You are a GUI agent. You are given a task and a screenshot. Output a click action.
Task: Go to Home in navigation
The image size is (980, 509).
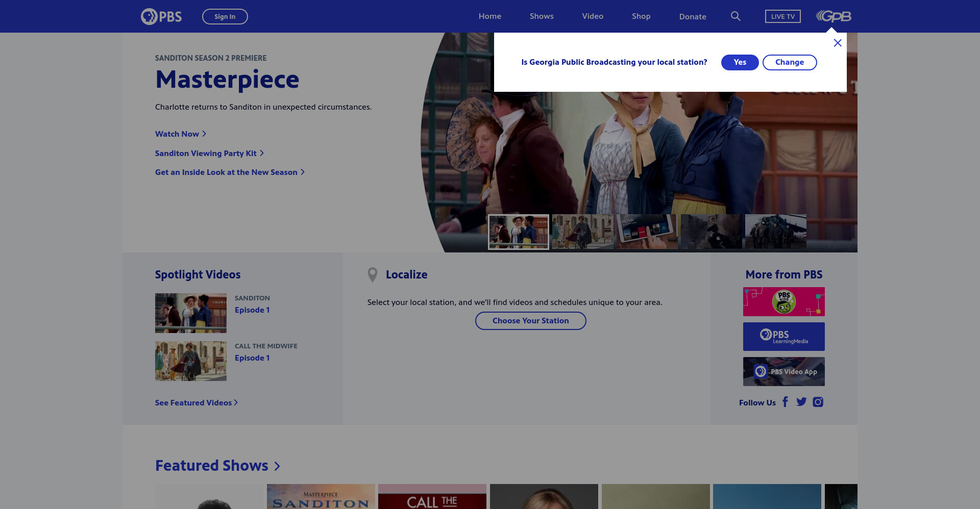point(490,16)
